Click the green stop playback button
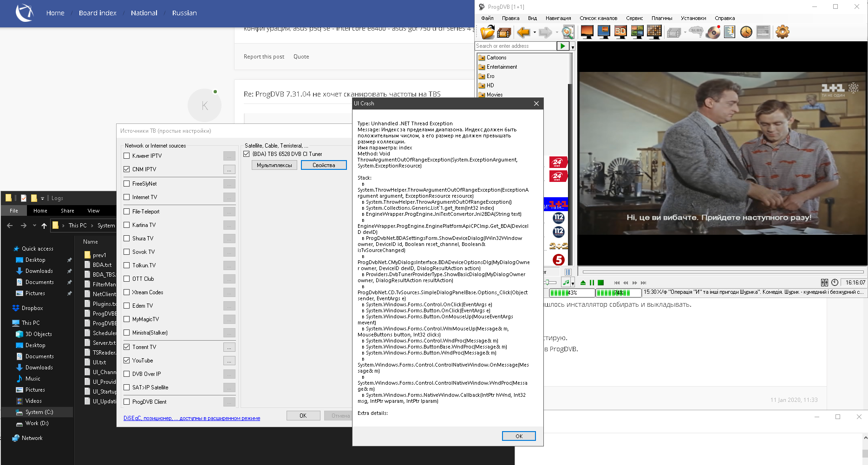This screenshot has width=868, height=465. [600, 283]
